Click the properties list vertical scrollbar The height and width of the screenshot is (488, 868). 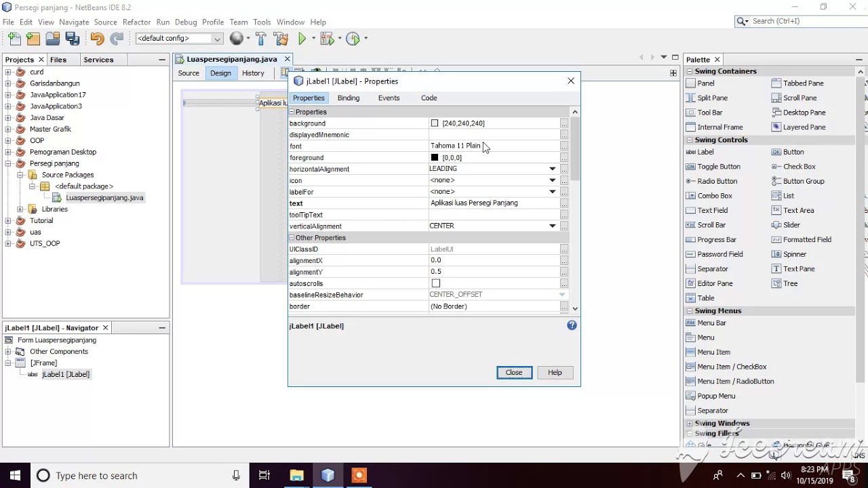click(x=575, y=210)
